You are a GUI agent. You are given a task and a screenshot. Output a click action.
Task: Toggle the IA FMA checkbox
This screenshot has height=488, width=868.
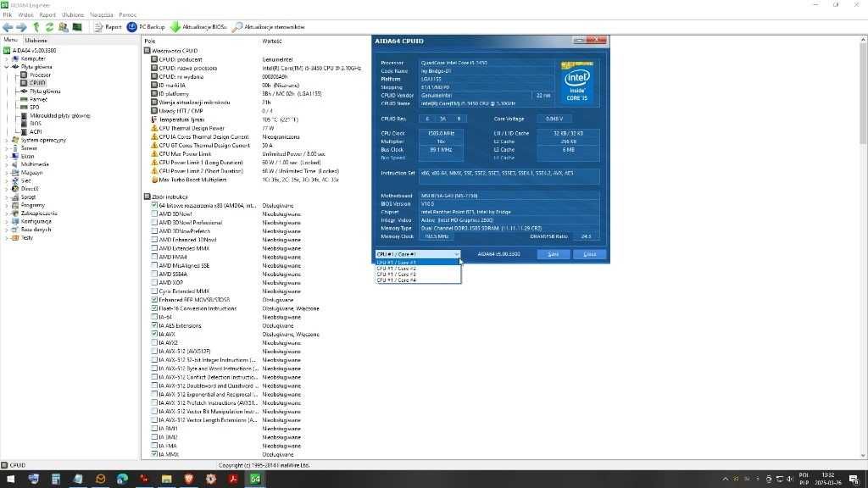(x=154, y=446)
